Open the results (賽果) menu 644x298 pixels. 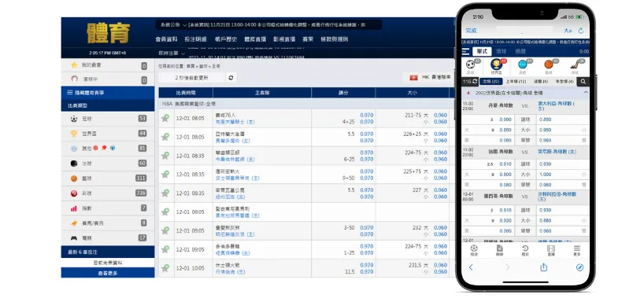click(x=308, y=39)
